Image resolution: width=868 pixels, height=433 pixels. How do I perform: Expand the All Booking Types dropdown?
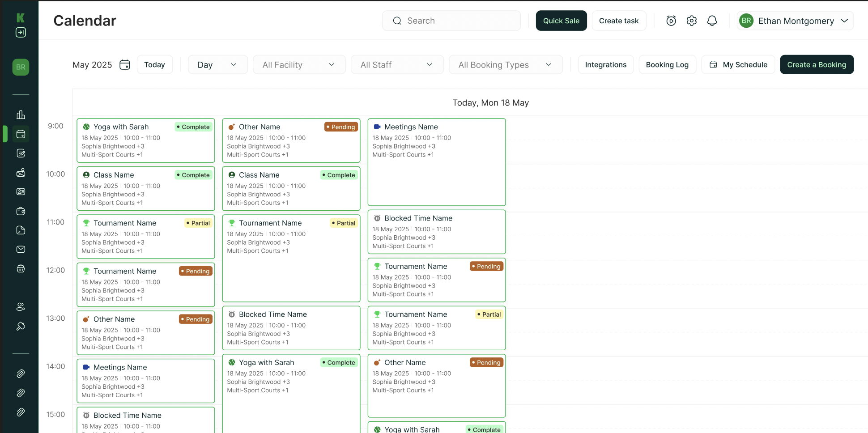click(x=506, y=64)
